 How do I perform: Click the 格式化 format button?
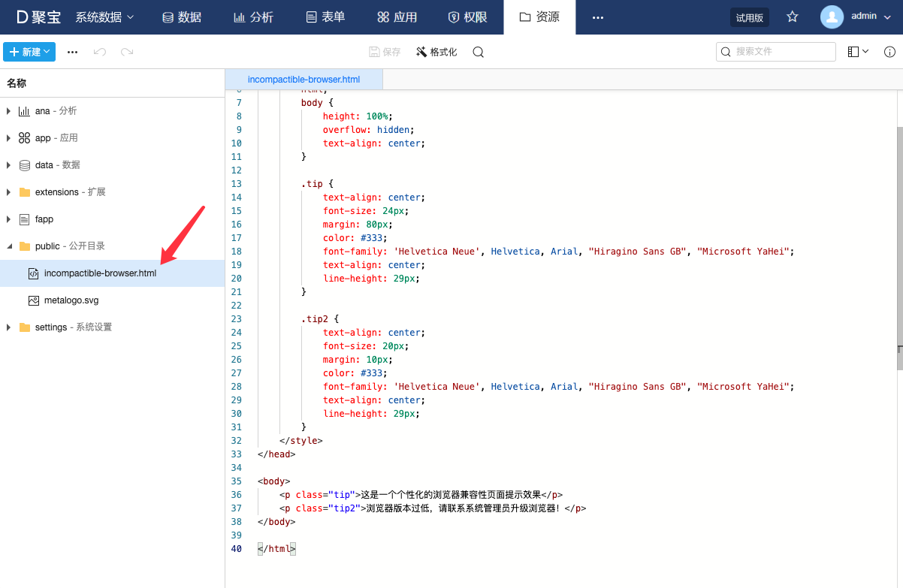pyautogui.click(x=436, y=52)
